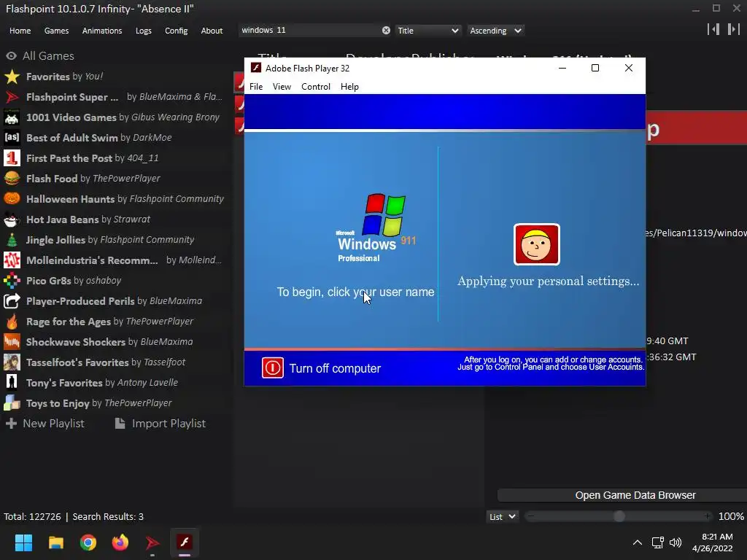Viewport: 747px width, 560px height.
Task: Click the Molleindustria's Recommendations icon
Action: tap(12, 260)
